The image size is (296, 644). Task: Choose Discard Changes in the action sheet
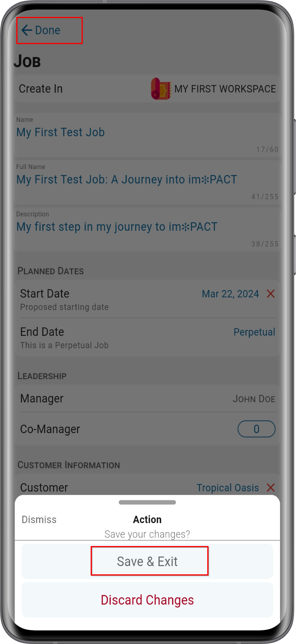coord(147,600)
